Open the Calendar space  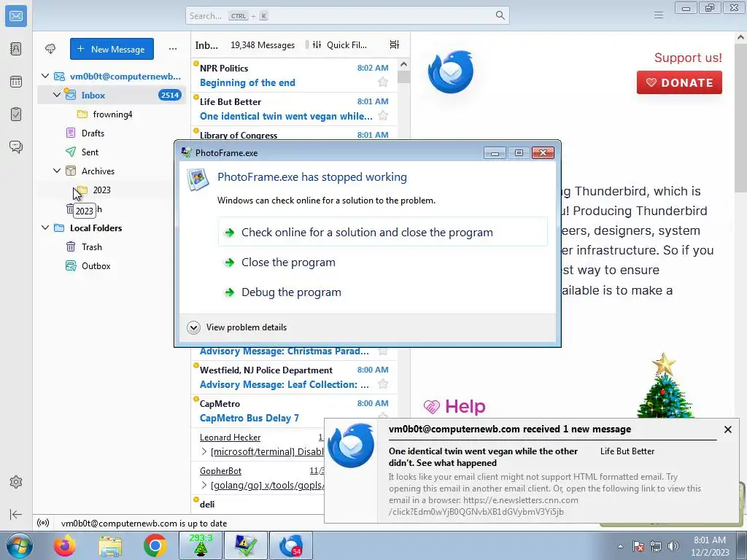(x=16, y=82)
